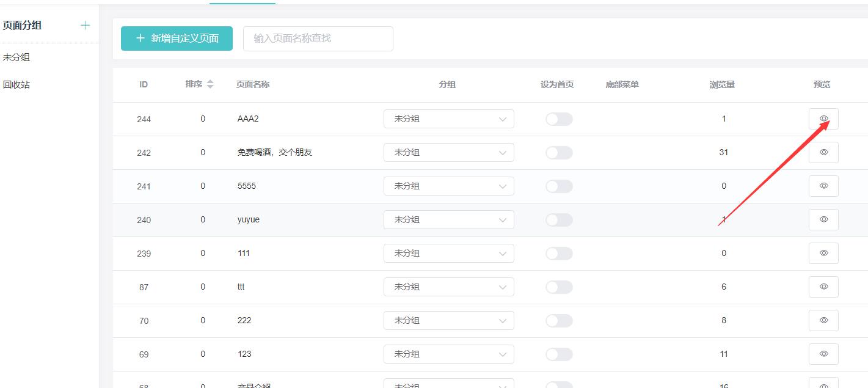Toggle homepage switch for page 123

click(559, 354)
